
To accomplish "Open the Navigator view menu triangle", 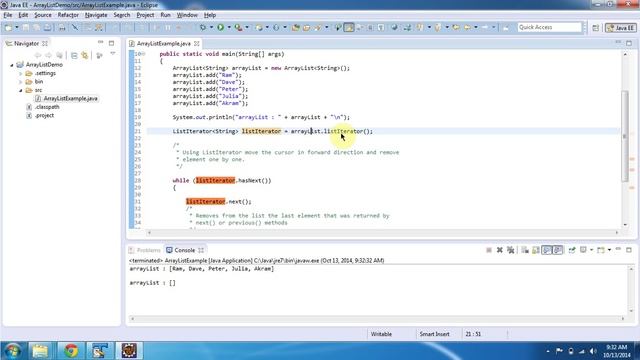I will click(113, 54).
